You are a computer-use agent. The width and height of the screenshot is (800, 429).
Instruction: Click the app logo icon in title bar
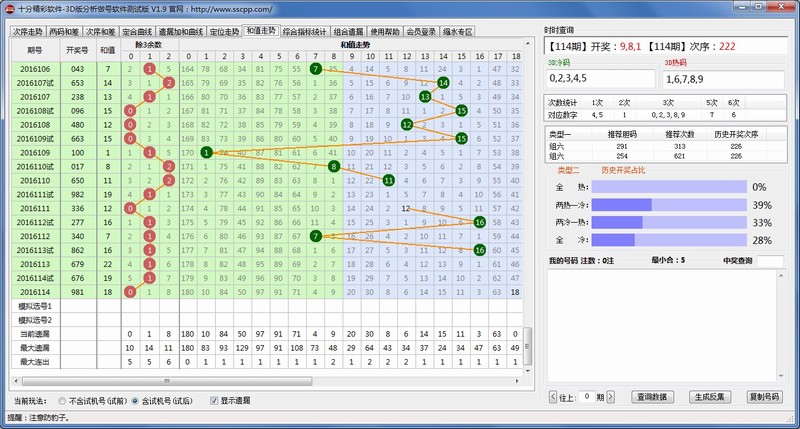9,7
